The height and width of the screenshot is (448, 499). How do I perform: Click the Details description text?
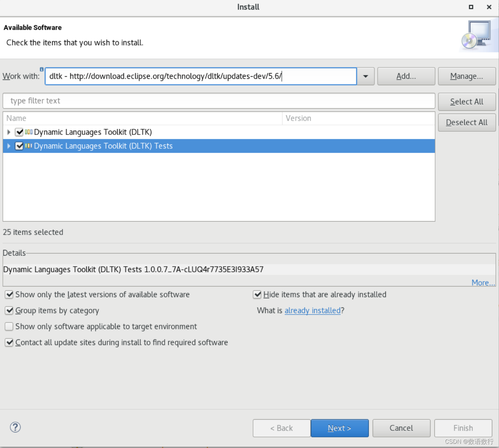pos(133,269)
